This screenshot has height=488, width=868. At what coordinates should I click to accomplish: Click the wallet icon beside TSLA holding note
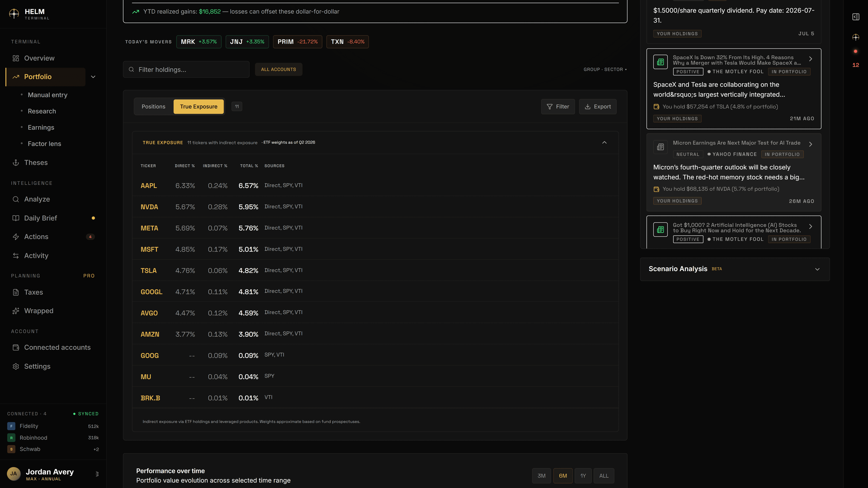point(656,107)
